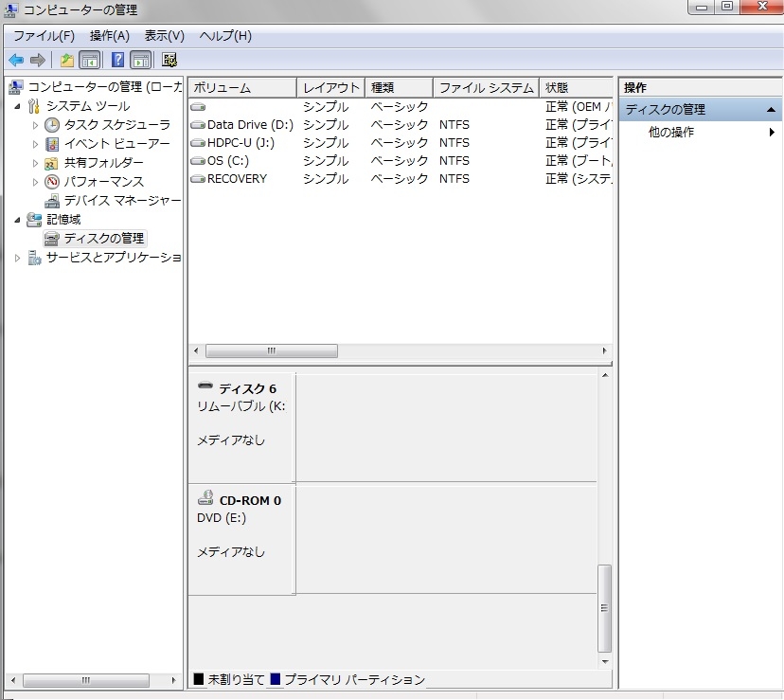
Task: Click the Up one level folder icon
Action: (x=66, y=61)
